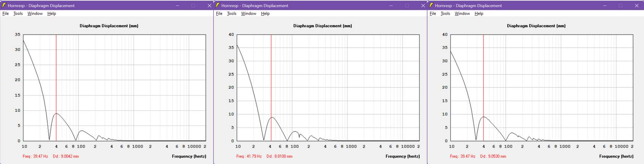Click 'Diaphragm Displacement (mm)' heading in left window

click(x=109, y=26)
